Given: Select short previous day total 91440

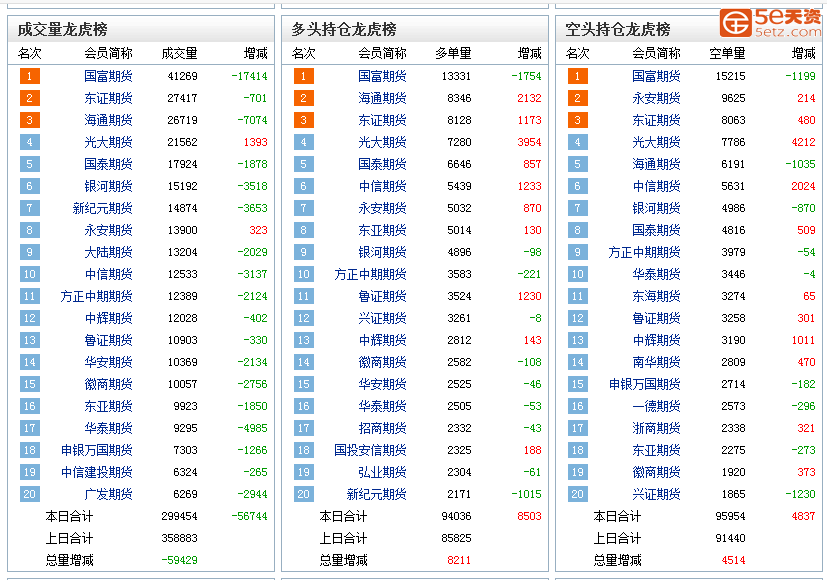Looking at the screenshot, I should [730, 538].
